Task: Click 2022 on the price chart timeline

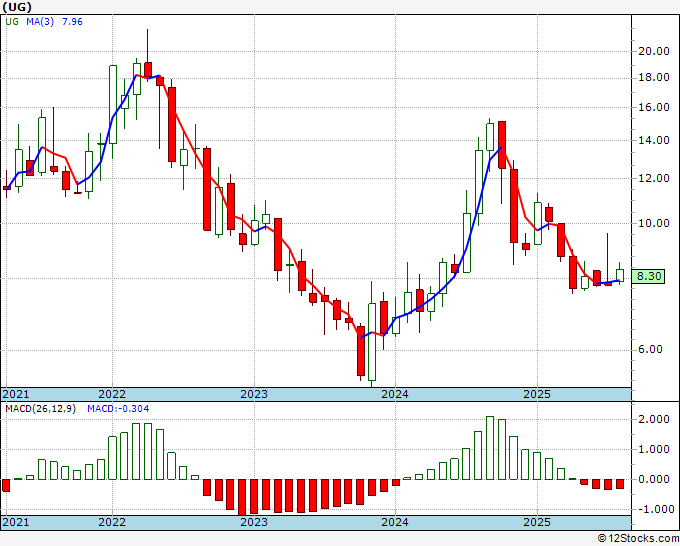Action: [112, 394]
